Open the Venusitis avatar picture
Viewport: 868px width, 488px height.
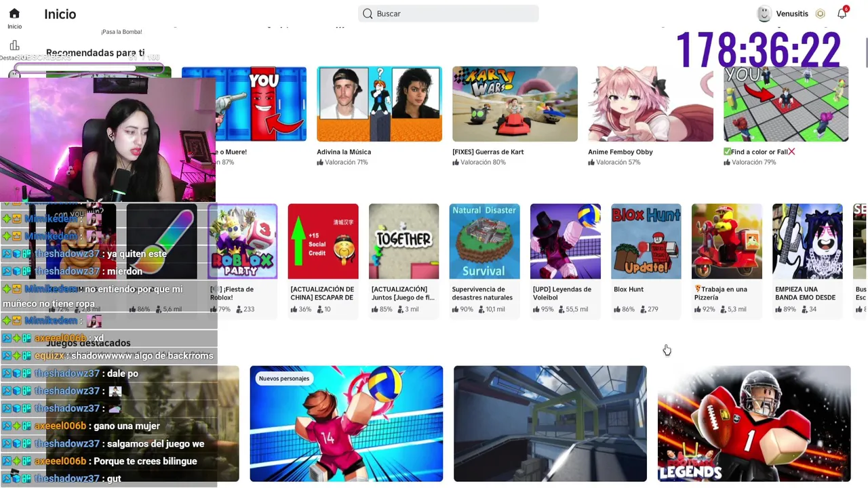[x=764, y=14]
